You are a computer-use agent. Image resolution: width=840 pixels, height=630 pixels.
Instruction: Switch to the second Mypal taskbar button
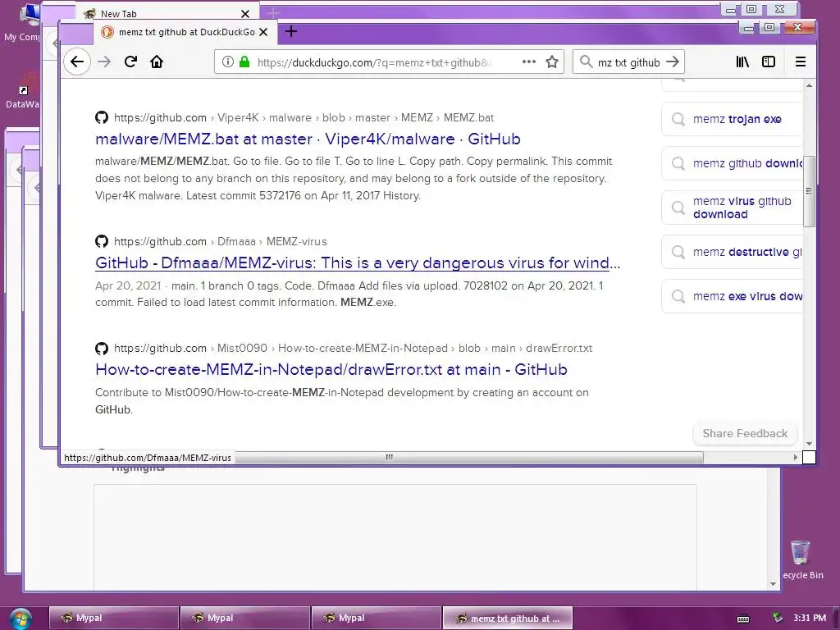click(x=244, y=619)
